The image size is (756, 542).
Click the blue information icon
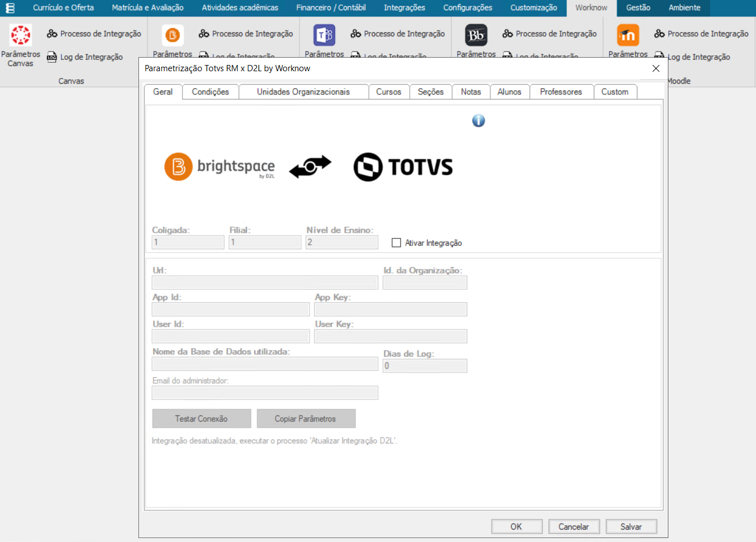(x=479, y=121)
